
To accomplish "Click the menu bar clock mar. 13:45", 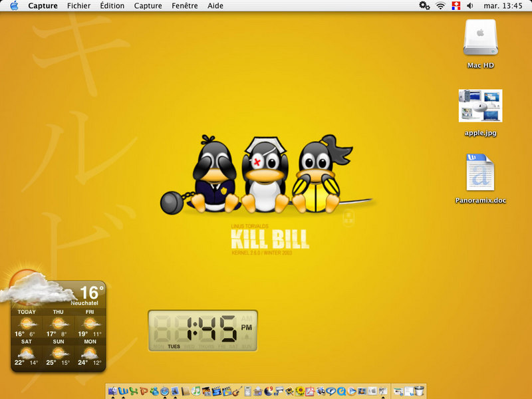I will [503, 6].
